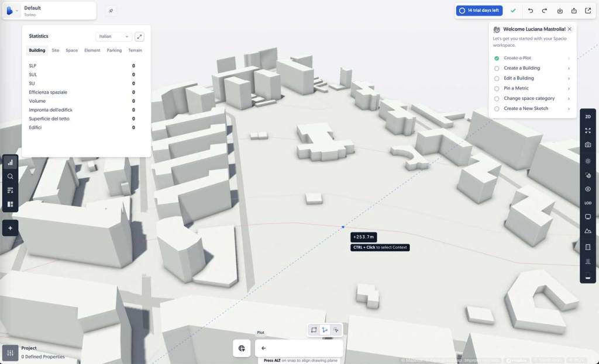This screenshot has width=599, height=364.
Task: Expand the Create a New Sketch chevron
Action: coord(569,109)
